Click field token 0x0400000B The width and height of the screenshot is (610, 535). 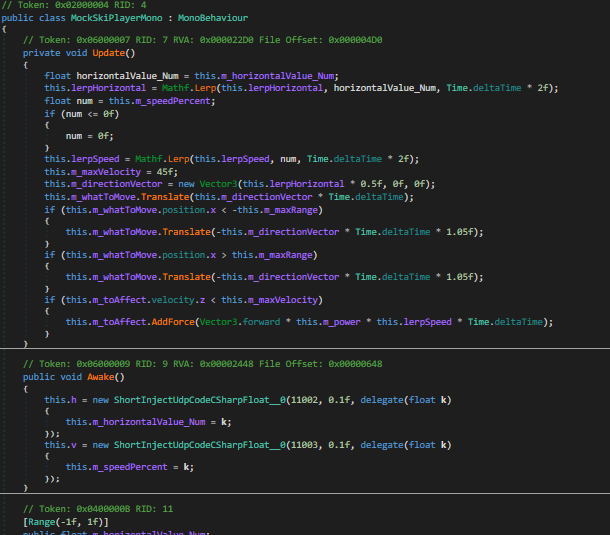pos(103,509)
